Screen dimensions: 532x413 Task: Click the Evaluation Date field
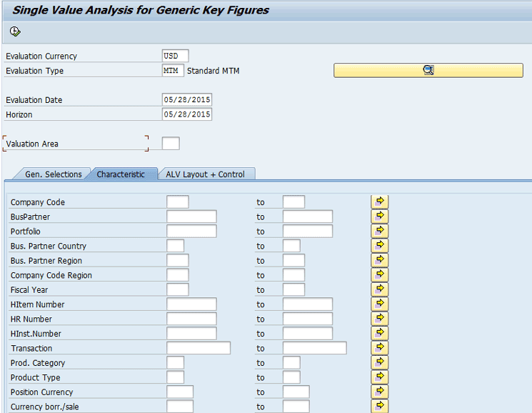(187, 100)
